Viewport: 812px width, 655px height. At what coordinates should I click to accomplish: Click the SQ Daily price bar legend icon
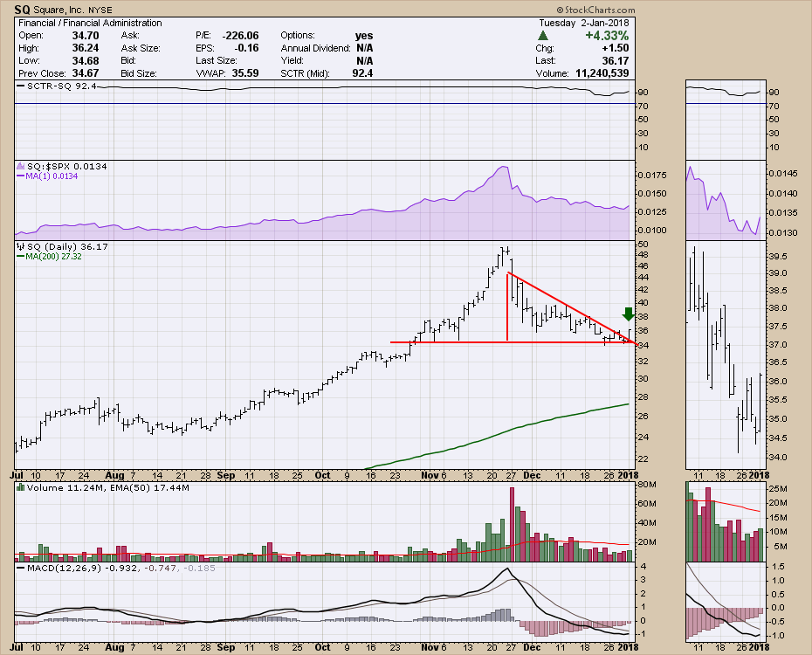(21, 246)
